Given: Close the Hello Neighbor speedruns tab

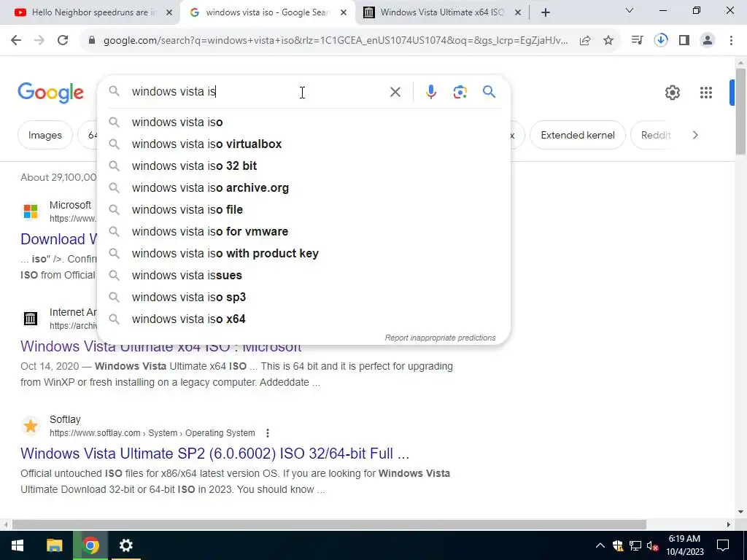Looking at the screenshot, I should coord(169,13).
